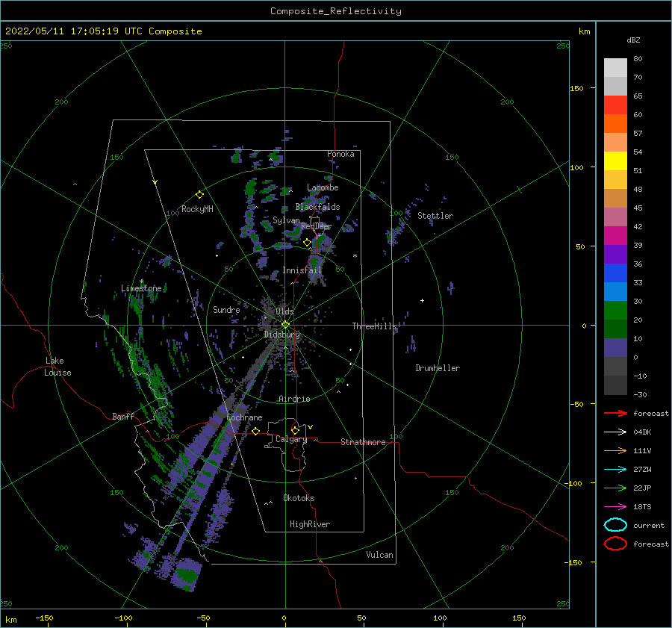Click the RockyMH label
672x628 pixels.
(197, 209)
